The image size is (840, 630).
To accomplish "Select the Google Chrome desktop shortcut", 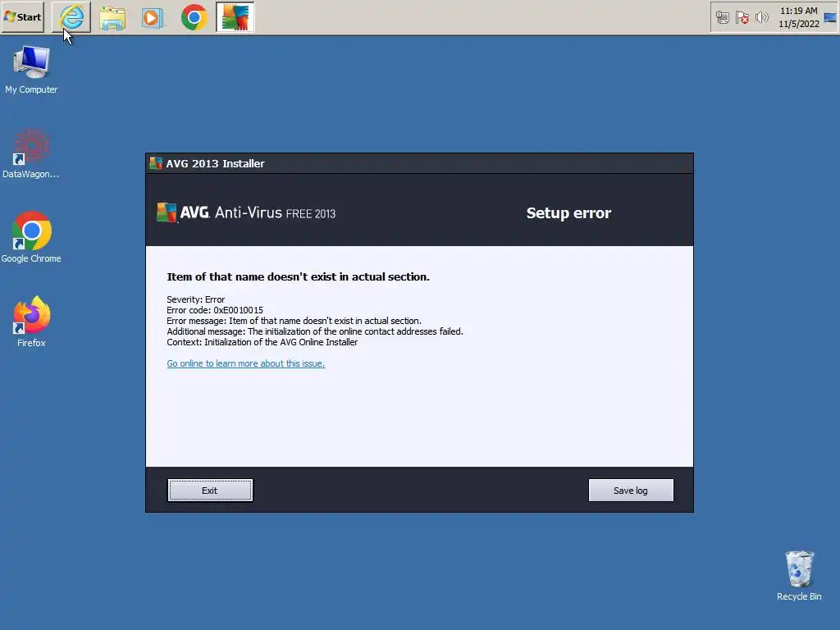I will (31, 237).
